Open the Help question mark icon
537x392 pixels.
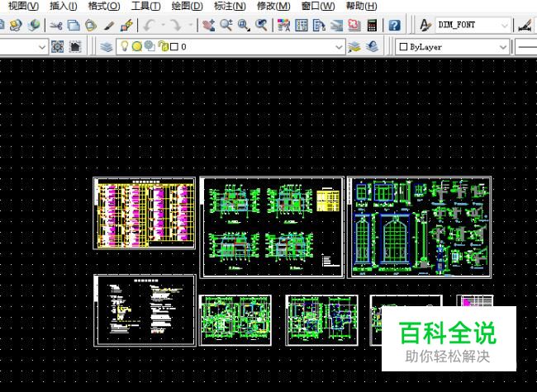(x=395, y=26)
